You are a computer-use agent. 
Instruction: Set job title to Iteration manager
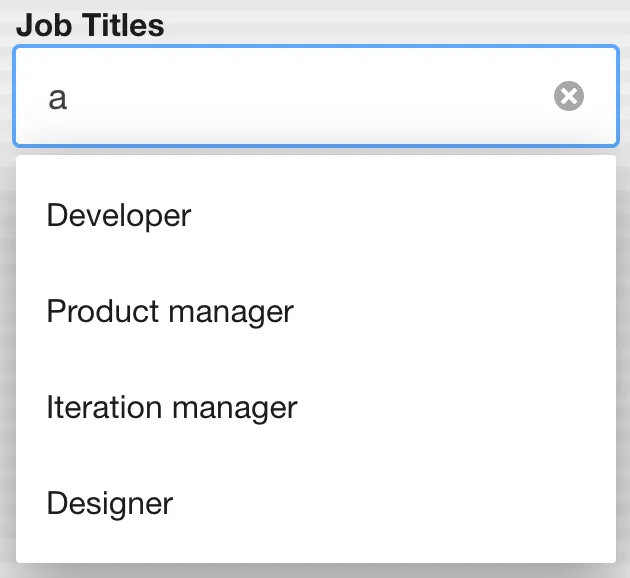[x=172, y=407]
